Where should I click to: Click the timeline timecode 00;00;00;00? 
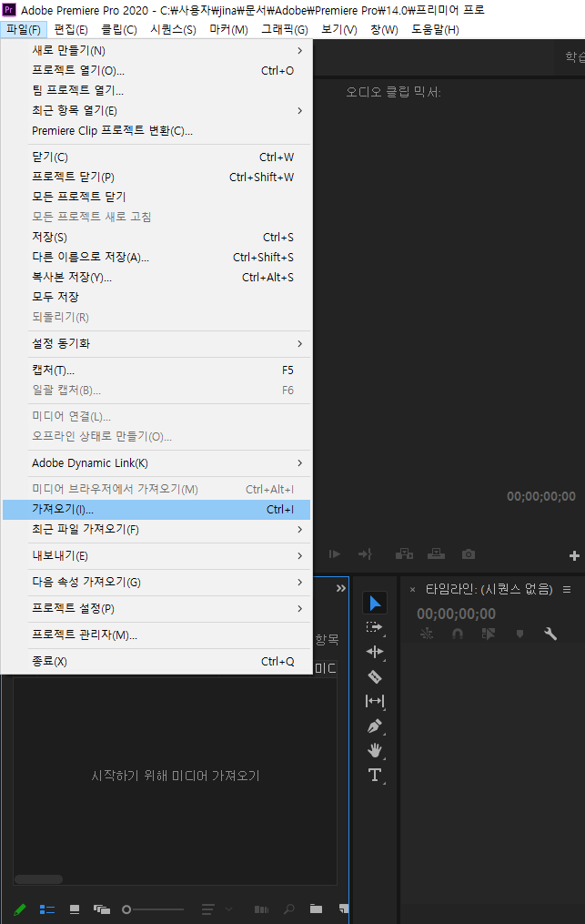(456, 614)
